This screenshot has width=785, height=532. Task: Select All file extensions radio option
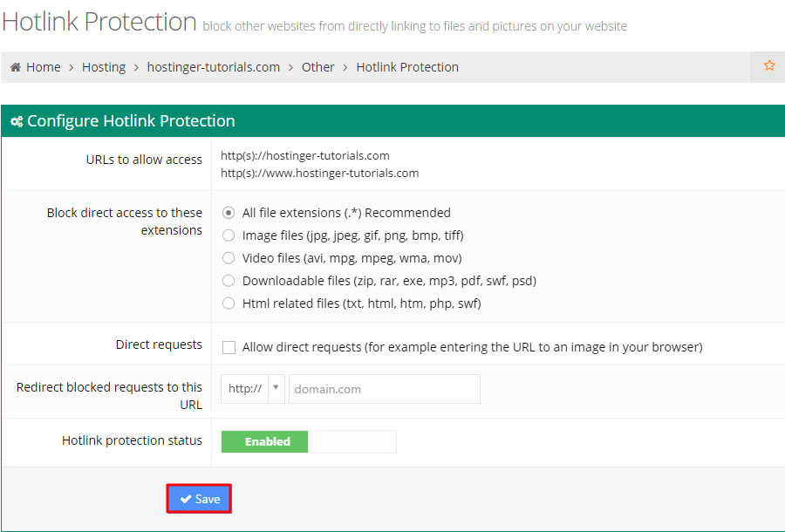tap(229, 213)
